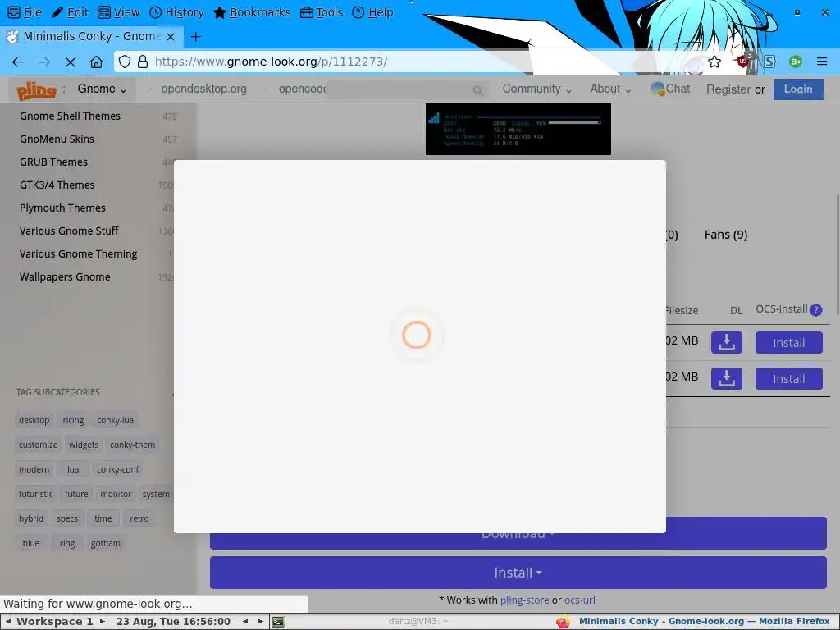Select the widgets tag
The image size is (840, 630).
point(84,445)
